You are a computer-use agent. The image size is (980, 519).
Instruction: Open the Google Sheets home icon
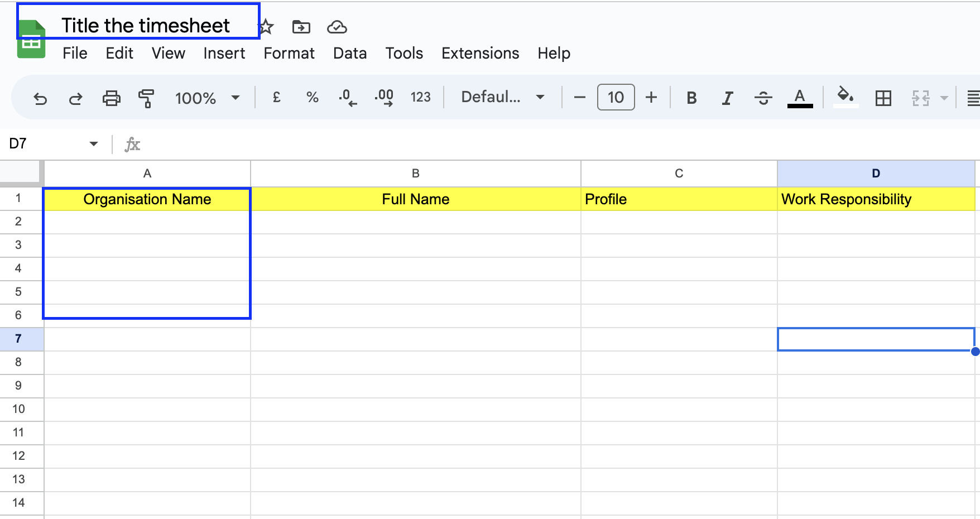point(31,39)
